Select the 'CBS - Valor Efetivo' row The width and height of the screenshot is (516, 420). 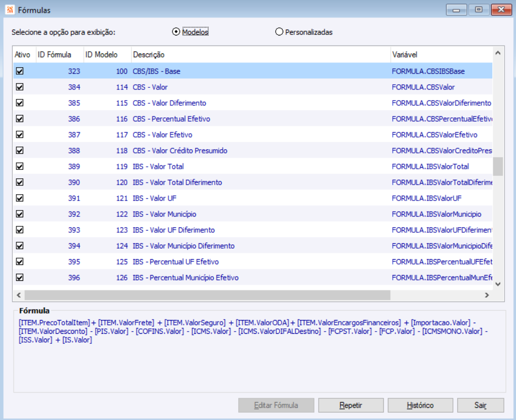[x=253, y=134]
